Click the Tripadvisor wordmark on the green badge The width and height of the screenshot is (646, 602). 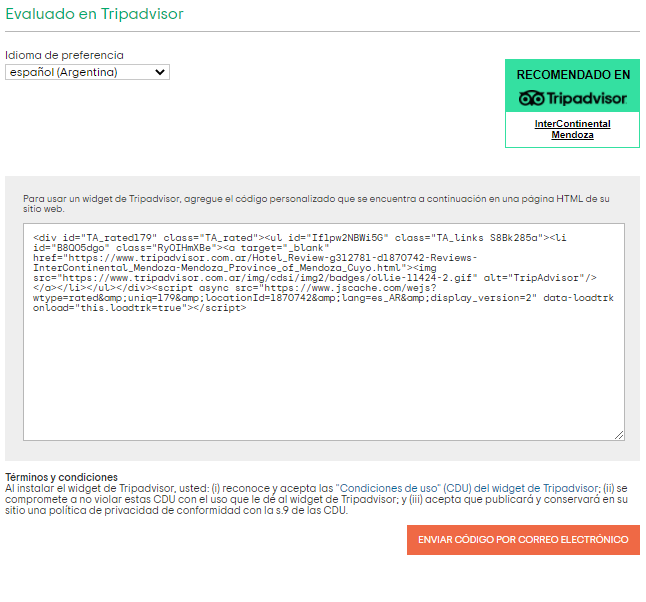coord(586,98)
